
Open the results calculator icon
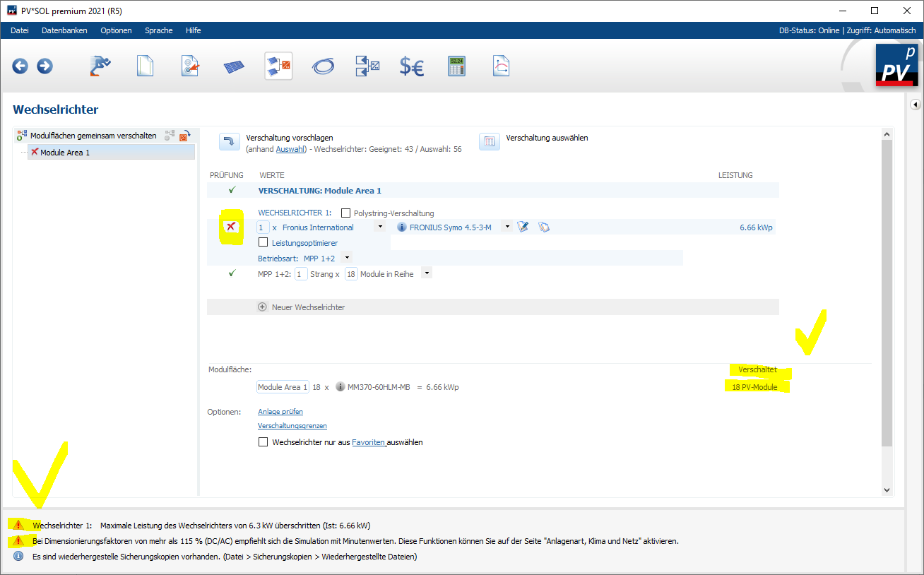[x=456, y=66]
